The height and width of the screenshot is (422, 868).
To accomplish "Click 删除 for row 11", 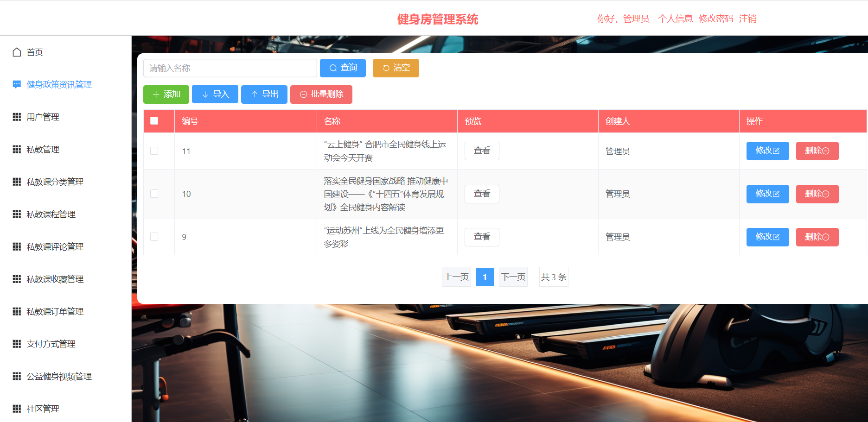I will 817,151.
